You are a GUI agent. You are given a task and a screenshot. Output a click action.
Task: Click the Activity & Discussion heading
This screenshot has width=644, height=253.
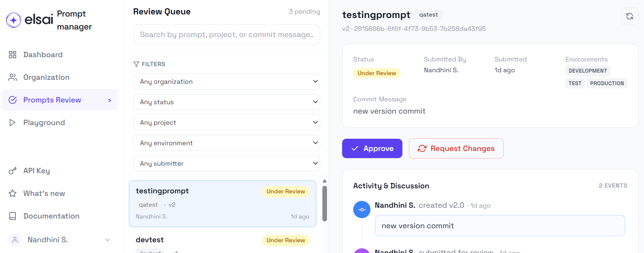click(x=391, y=186)
